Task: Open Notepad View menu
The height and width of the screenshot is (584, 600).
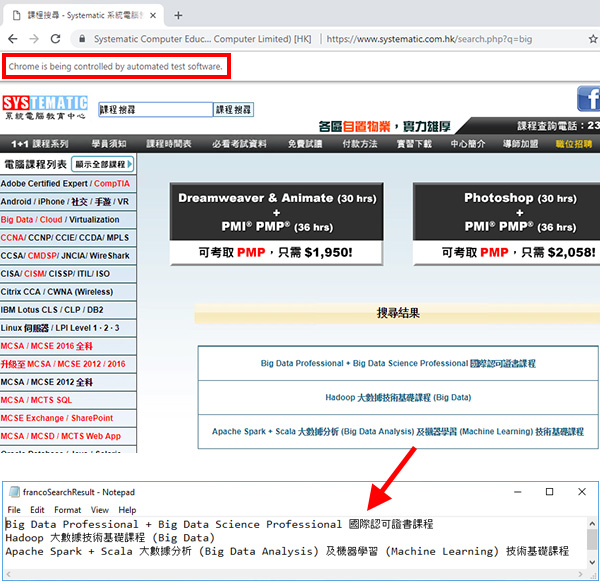Action: [99, 510]
